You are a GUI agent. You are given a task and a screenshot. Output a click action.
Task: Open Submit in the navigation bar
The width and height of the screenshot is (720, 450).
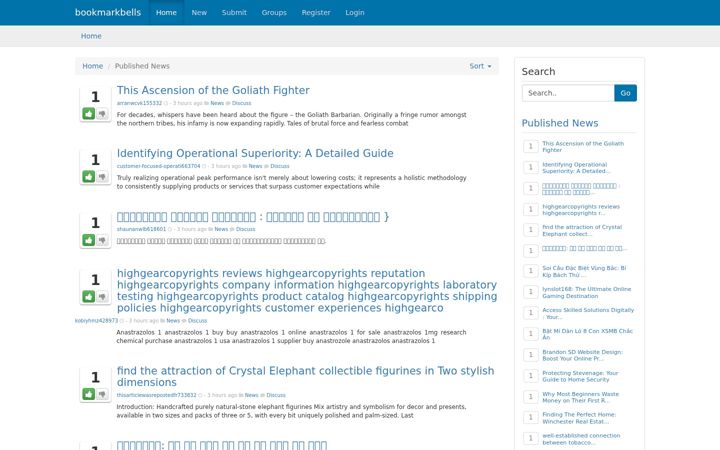pos(234,12)
